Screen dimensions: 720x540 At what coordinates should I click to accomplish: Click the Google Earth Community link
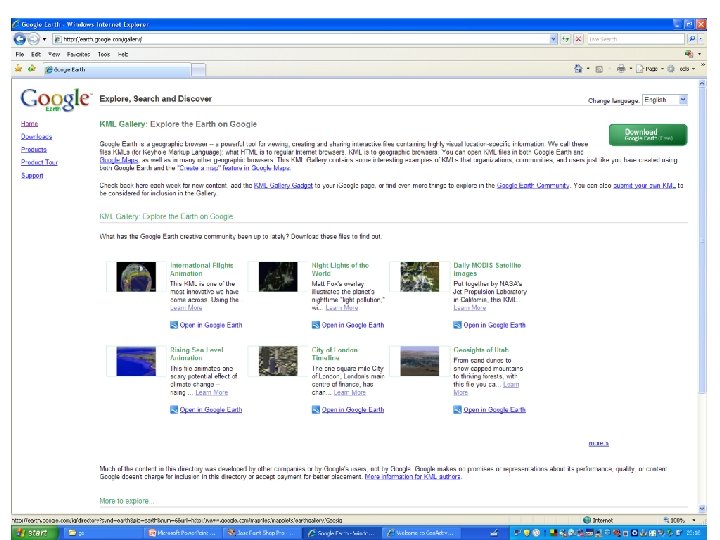(533, 186)
